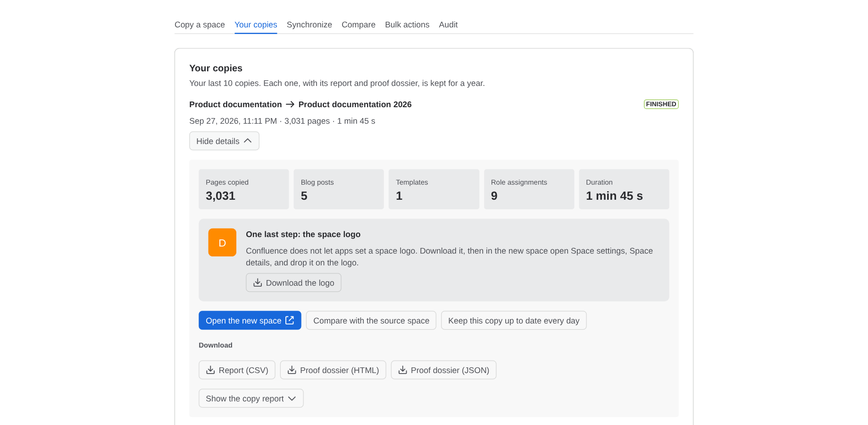
Task: Click the 'Sep 27, 2026, 11:11 PM' timestamp line
Action: tap(282, 121)
